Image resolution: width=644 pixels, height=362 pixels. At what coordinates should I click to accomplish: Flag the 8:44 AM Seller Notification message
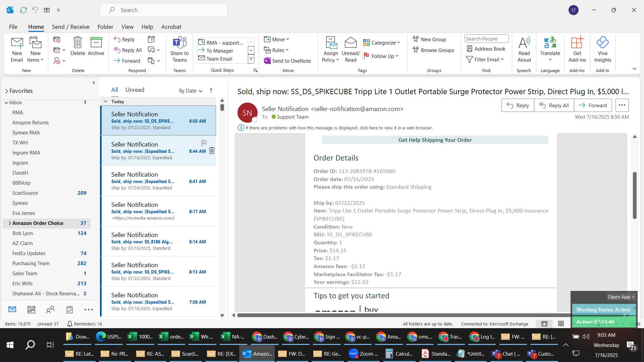tap(204, 143)
